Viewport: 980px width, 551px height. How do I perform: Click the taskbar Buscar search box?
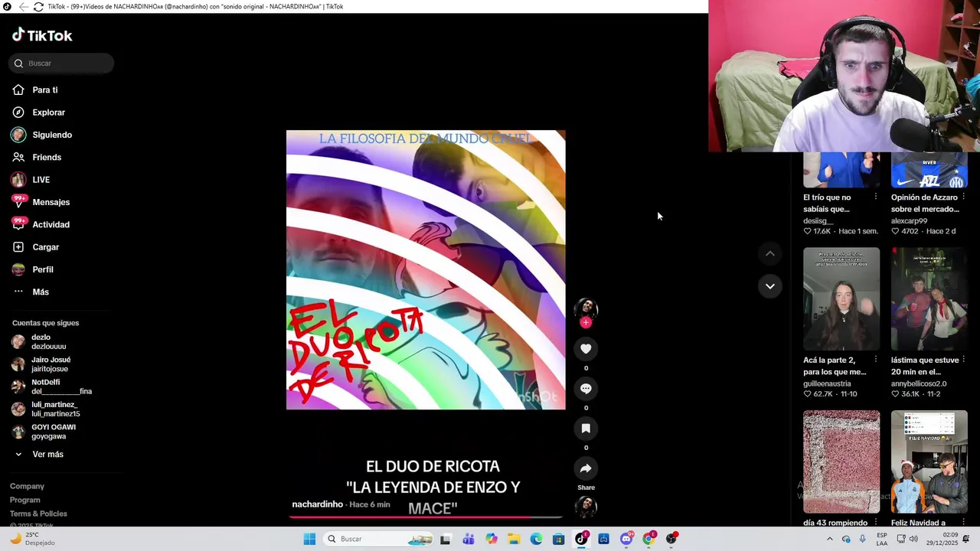point(377,539)
